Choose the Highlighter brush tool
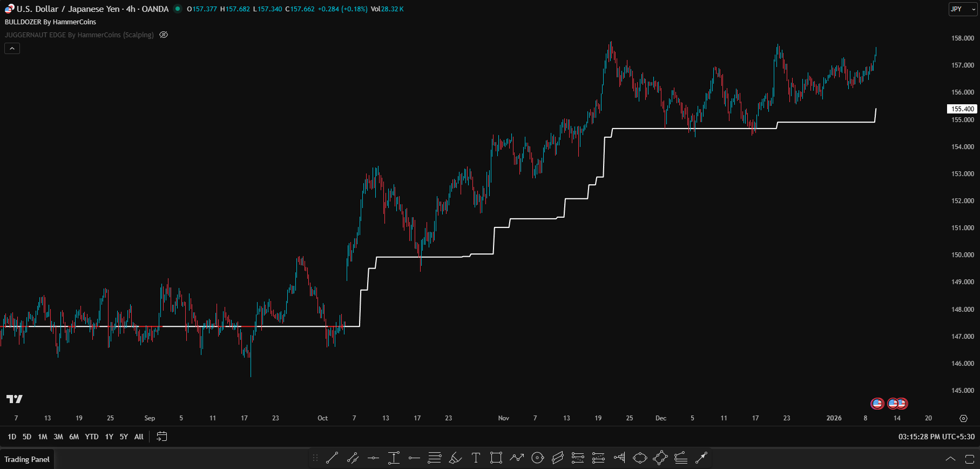 (455, 458)
